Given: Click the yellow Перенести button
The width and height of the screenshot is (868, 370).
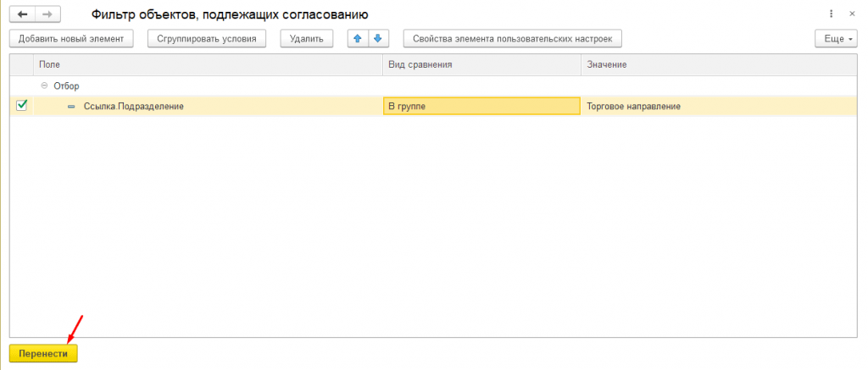Looking at the screenshot, I should tap(44, 353).
